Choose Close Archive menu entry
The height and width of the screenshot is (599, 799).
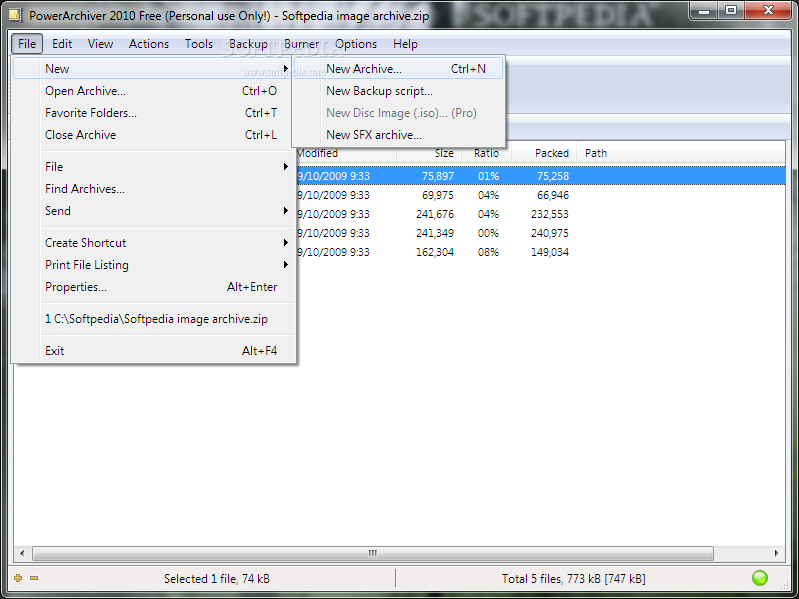point(152,134)
